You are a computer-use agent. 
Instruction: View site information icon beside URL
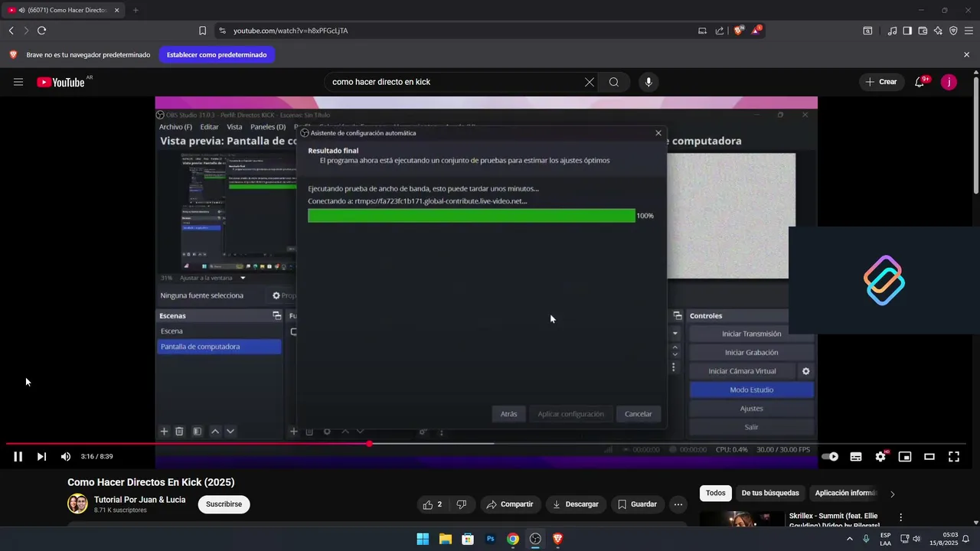pos(222,31)
